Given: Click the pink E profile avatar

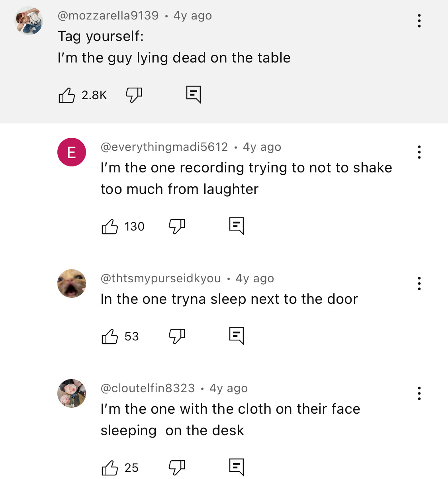Looking at the screenshot, I should pyautogui.click(x=72, y=152).
